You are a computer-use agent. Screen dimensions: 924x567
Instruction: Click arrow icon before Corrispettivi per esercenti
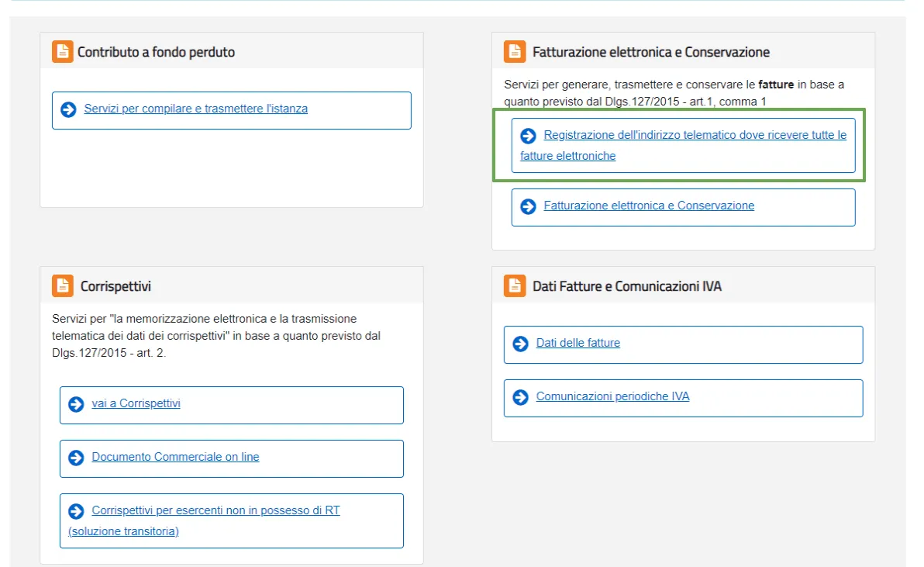click(x=76, y=511)
